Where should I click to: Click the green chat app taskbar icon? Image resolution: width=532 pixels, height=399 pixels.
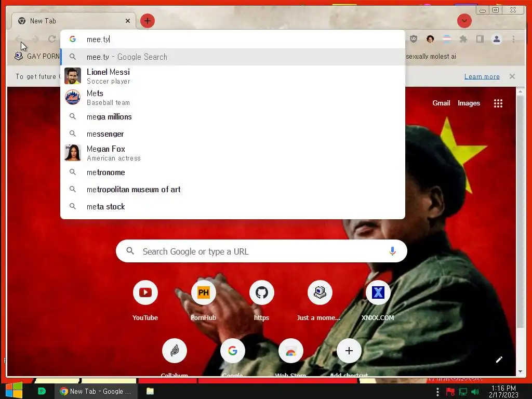click(42, 391)
